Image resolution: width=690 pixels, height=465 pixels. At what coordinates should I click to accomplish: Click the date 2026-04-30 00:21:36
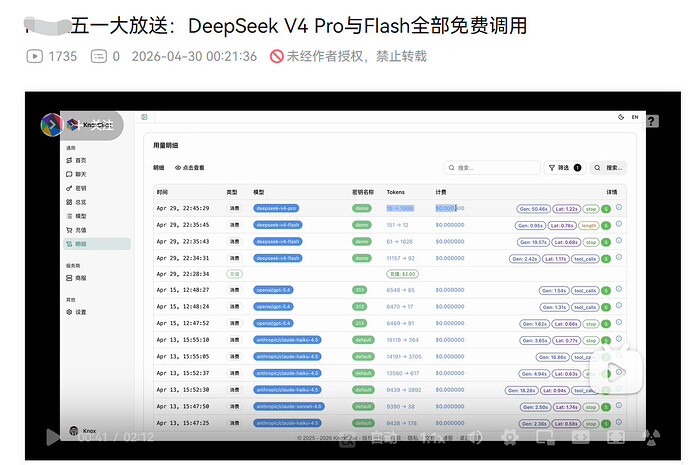pos(194,56)
